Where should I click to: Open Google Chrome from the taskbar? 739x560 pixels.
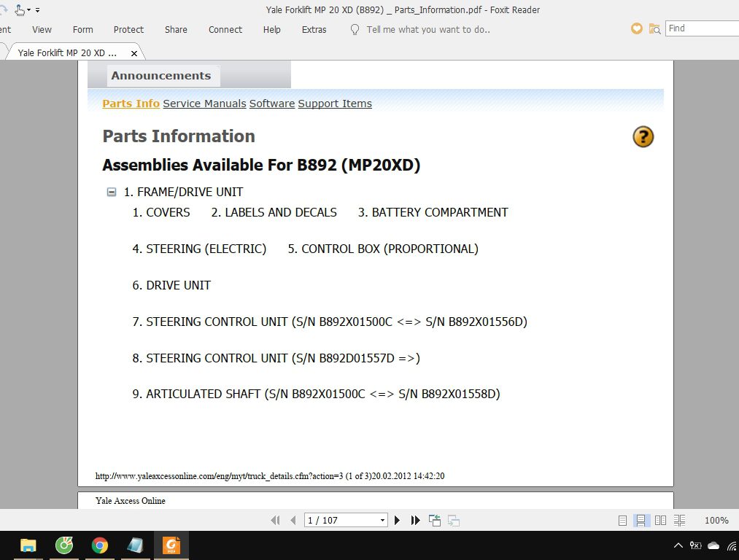99,545
